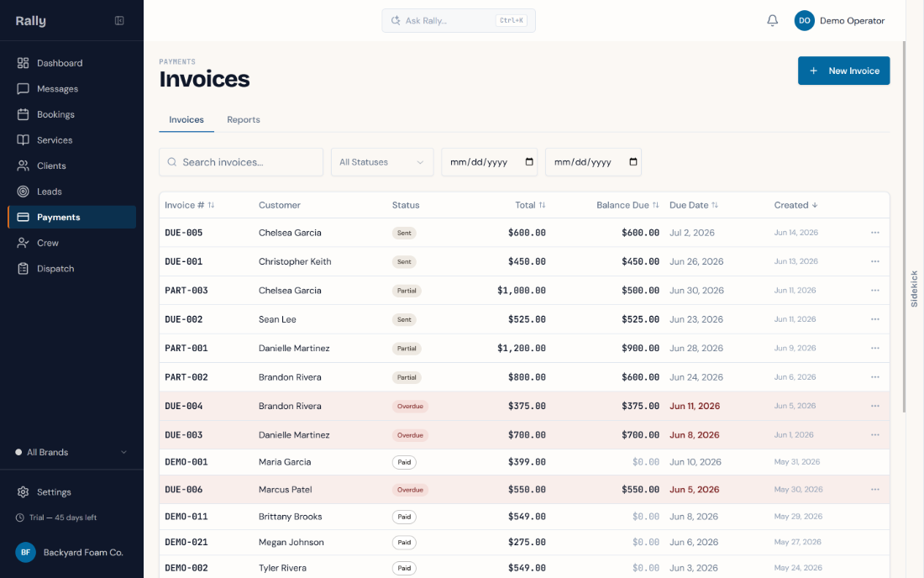This screenshot has width=924, height=578.
Task: Open the notifications bell
Action: (x=772, y=21)
